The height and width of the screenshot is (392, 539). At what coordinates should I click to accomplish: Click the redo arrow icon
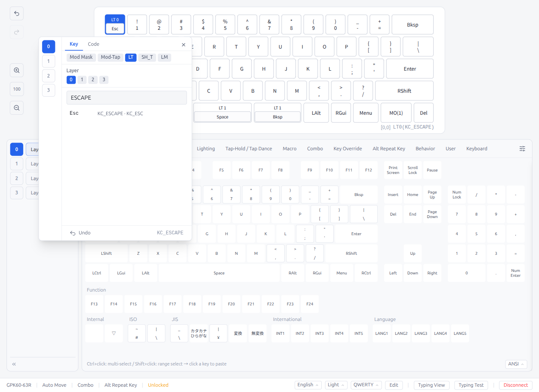pyautogui.click(x=17, y=32)
